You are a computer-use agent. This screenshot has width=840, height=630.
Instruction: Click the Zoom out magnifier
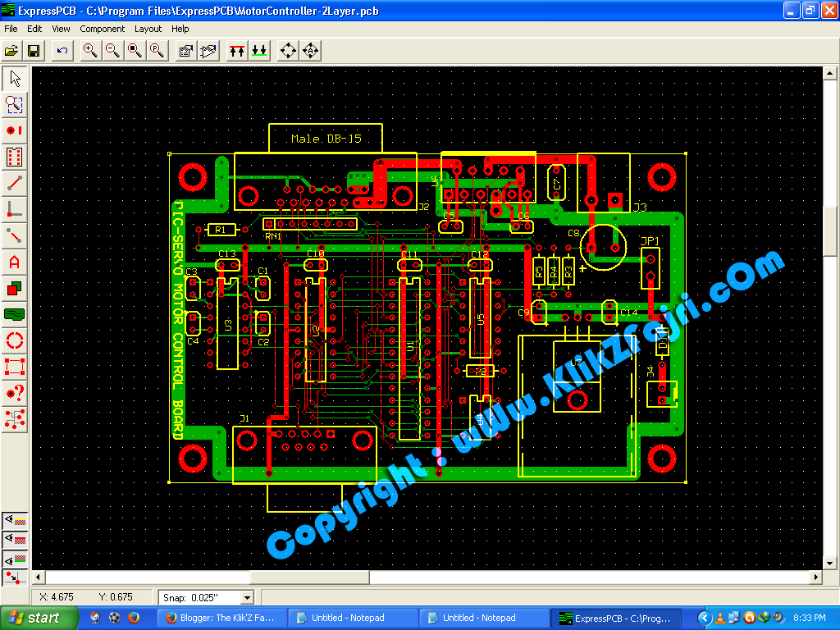(x=112, y=51)
